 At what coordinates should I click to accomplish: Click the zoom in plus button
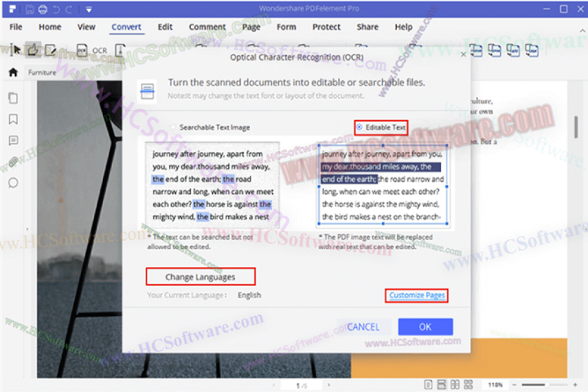click(x=575, y=385)
